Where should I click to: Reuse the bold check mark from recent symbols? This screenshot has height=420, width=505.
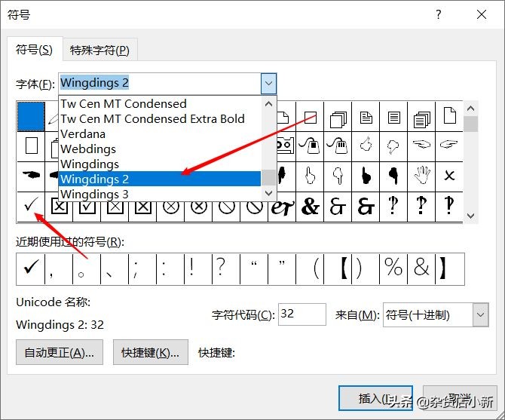point(31,268)
